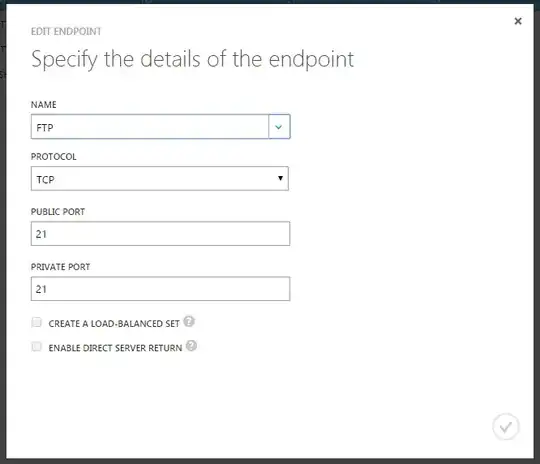The image size is (540, 464).
Task: Click into the Public Port field
Action: coord(160,234)
